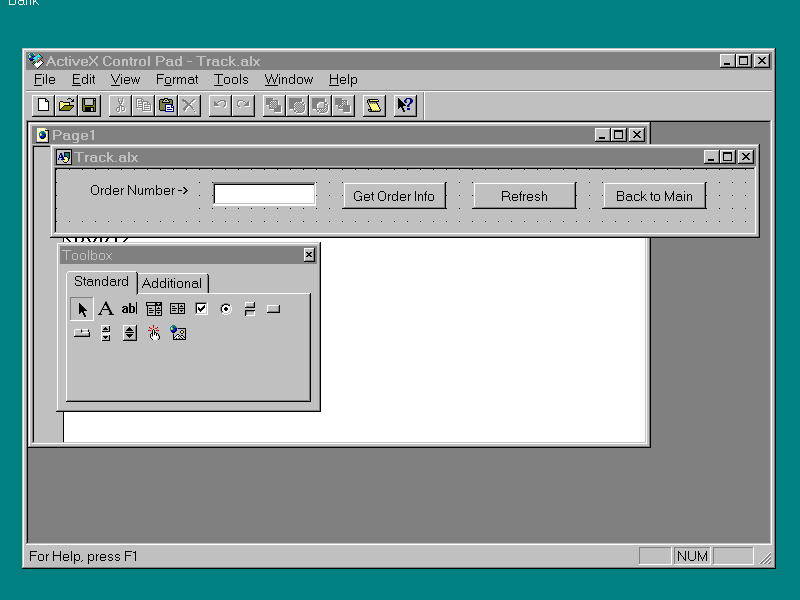
Task: Click the Order Number text field
Action: [x=264, y=195]
